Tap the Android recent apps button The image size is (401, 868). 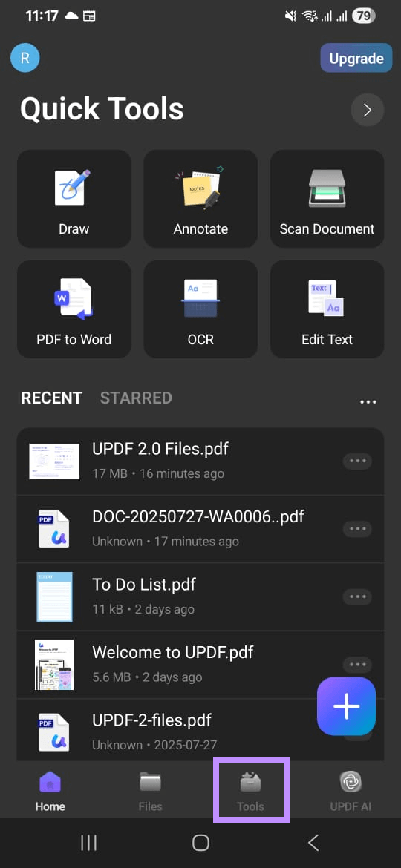pos(88,843)
